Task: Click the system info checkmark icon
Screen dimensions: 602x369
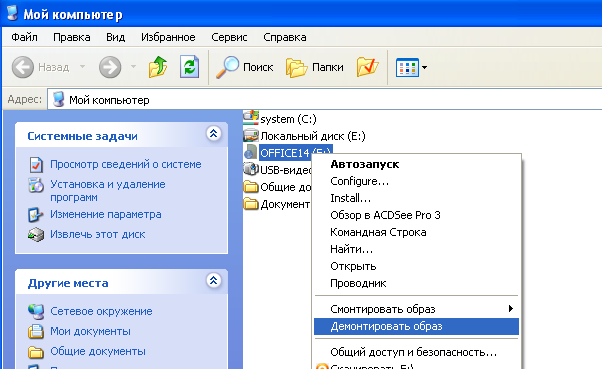Action: point(36,165)
